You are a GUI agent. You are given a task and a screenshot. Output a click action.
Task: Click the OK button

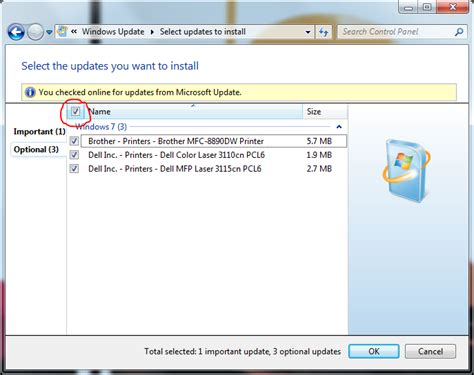click(374, 351)
